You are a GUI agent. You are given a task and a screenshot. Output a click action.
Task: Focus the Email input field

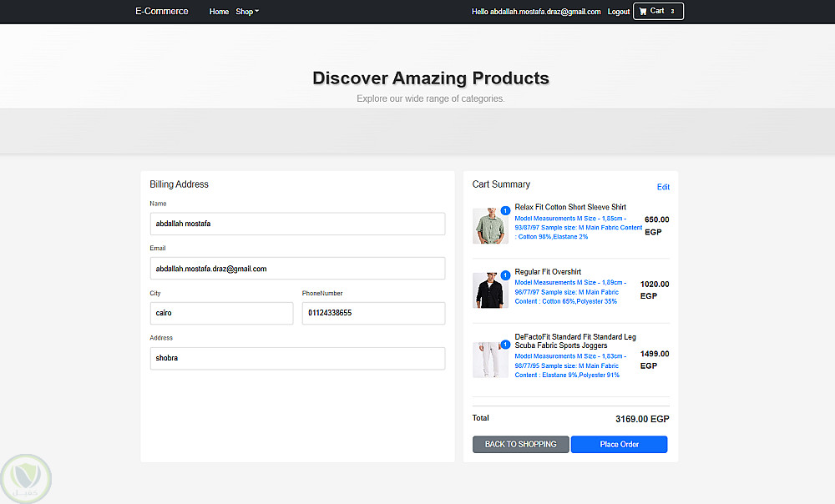(297, 269)
